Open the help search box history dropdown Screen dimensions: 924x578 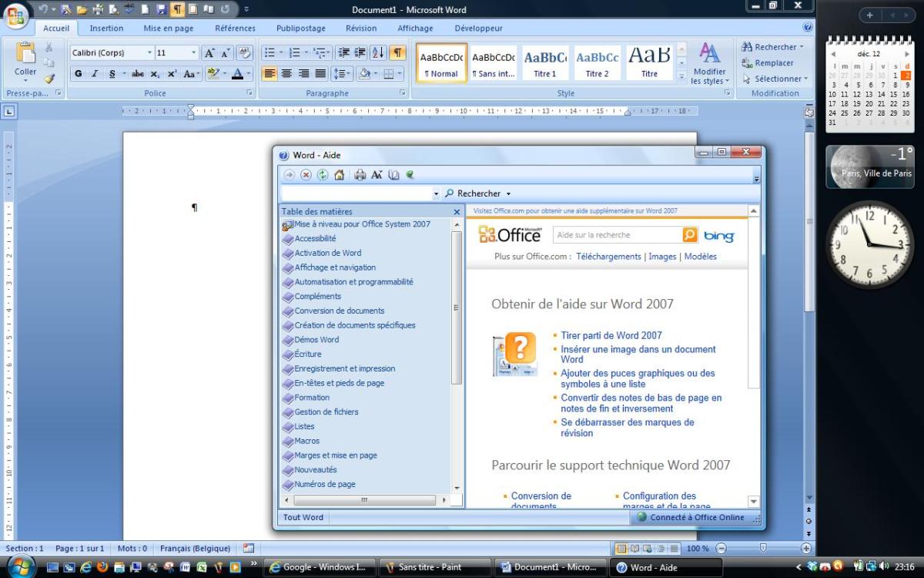[x=437, y=193]
